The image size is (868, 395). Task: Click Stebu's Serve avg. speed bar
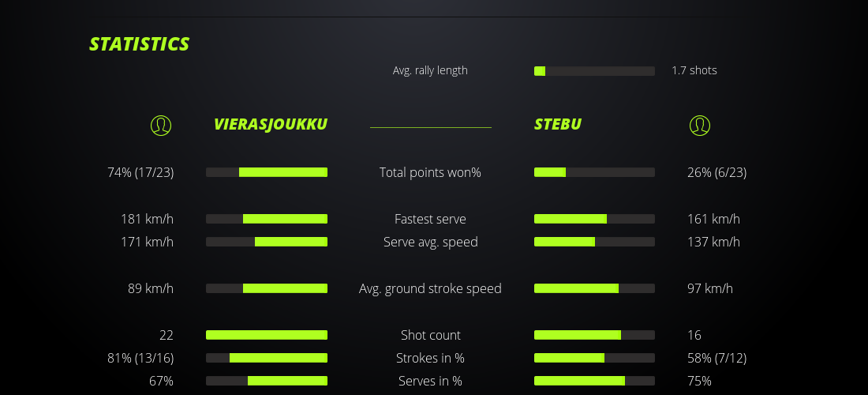(x=594, y=242)
